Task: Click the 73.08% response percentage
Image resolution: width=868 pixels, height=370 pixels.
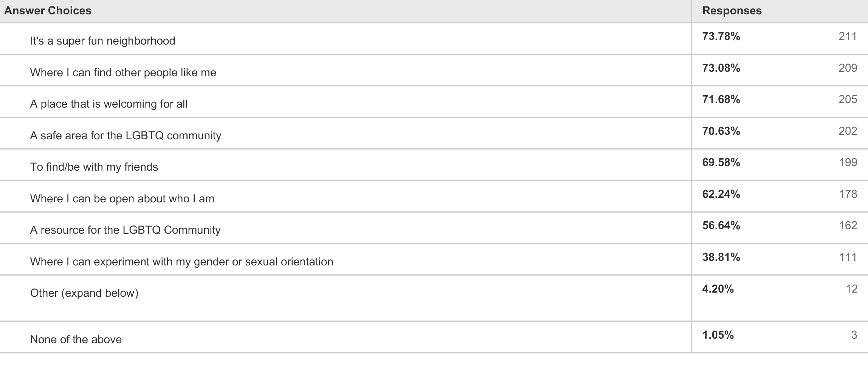Action: pyautogui.click(x=721, y=68)
